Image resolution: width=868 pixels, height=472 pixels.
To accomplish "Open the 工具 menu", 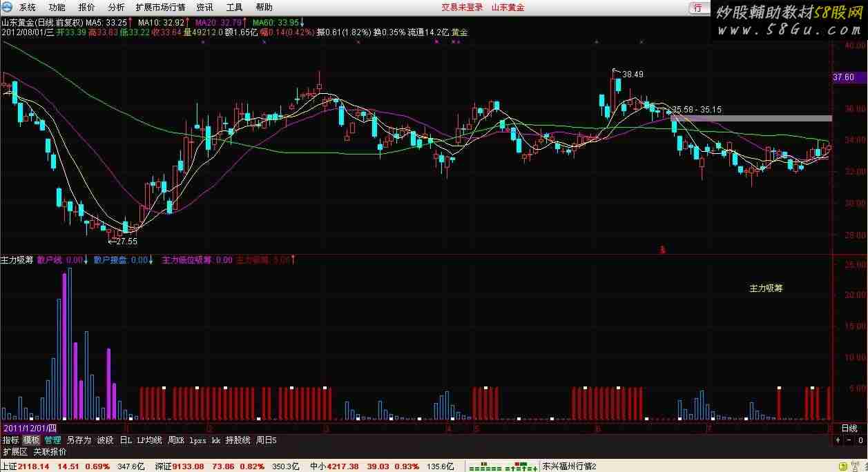I will [x=234, y=8].
